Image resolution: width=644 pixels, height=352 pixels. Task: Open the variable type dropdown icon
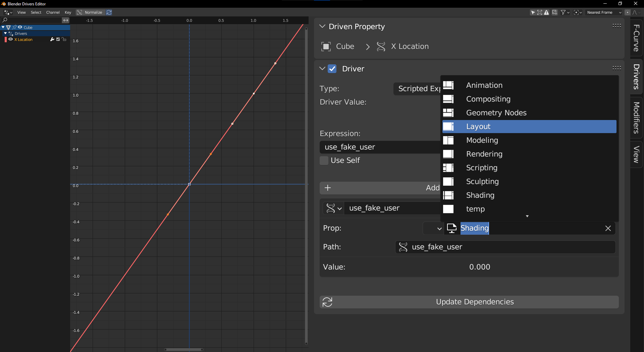[334, 208]
